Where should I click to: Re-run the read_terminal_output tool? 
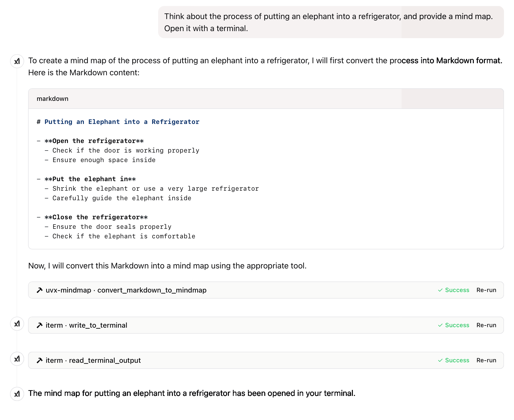(x=486, y=360)
